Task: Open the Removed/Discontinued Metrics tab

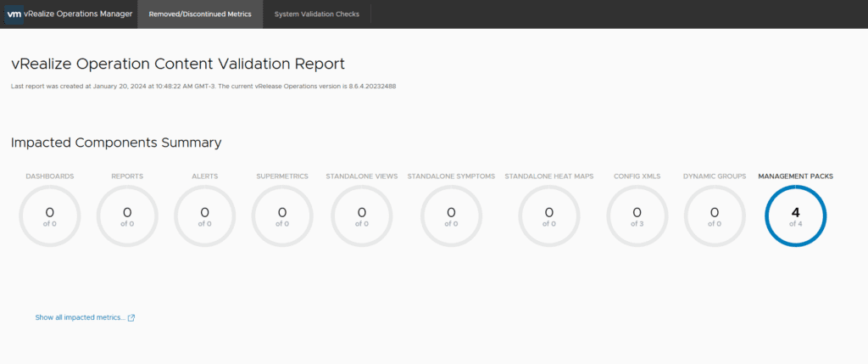Action: tap(200, 14)
